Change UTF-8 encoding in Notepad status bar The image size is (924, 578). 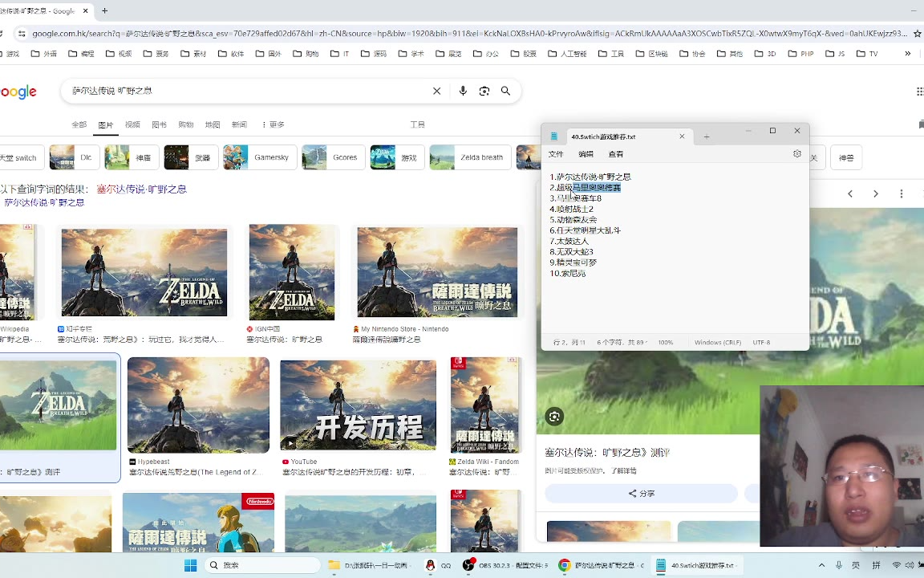[x=761, y=342]
